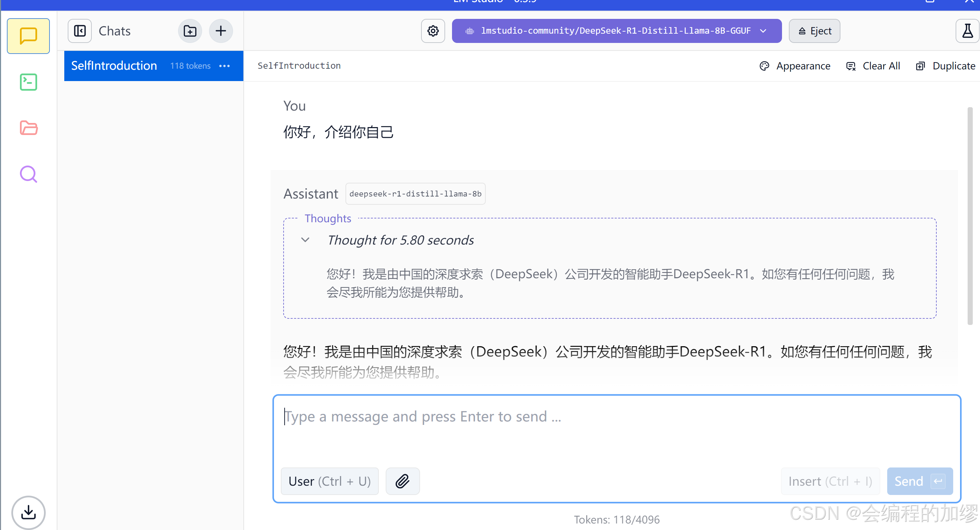
Task: Eject the loaded model
Action: 814,31
